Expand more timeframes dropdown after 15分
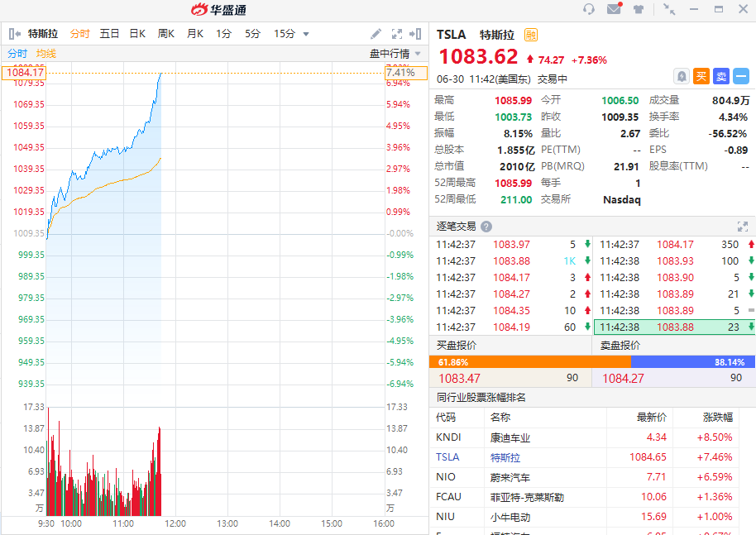Image resolution: width=756 pixels, height=535 pixels. pyautogui.click(x=306, y=34)
